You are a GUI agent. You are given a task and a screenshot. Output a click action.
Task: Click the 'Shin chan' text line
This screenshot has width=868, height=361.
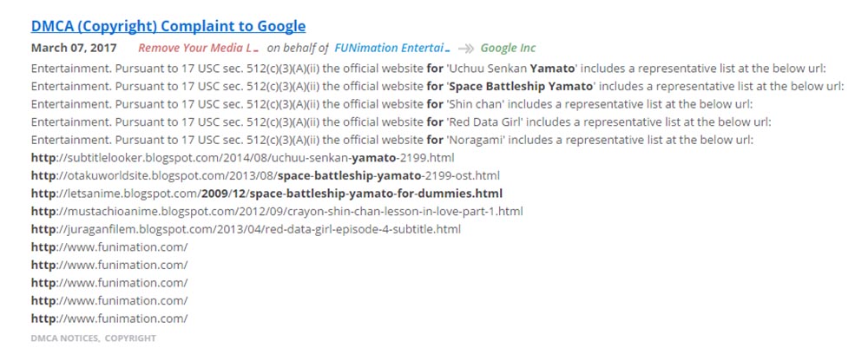tap(398, 103)
